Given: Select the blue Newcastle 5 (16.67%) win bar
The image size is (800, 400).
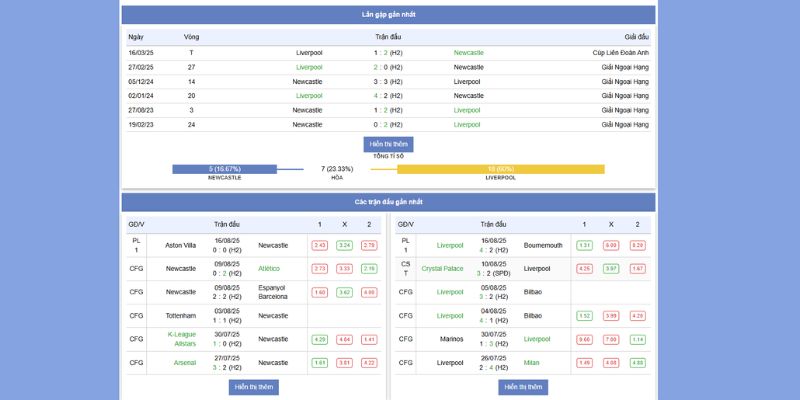Looking at the screenshot, I should click(224, 169).
